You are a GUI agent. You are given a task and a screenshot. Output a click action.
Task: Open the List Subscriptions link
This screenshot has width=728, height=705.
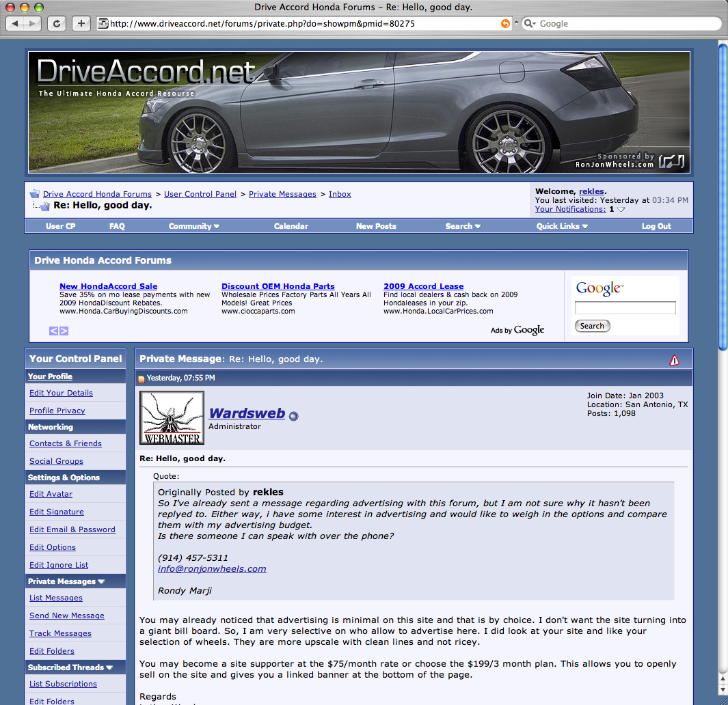coord(63,684)
